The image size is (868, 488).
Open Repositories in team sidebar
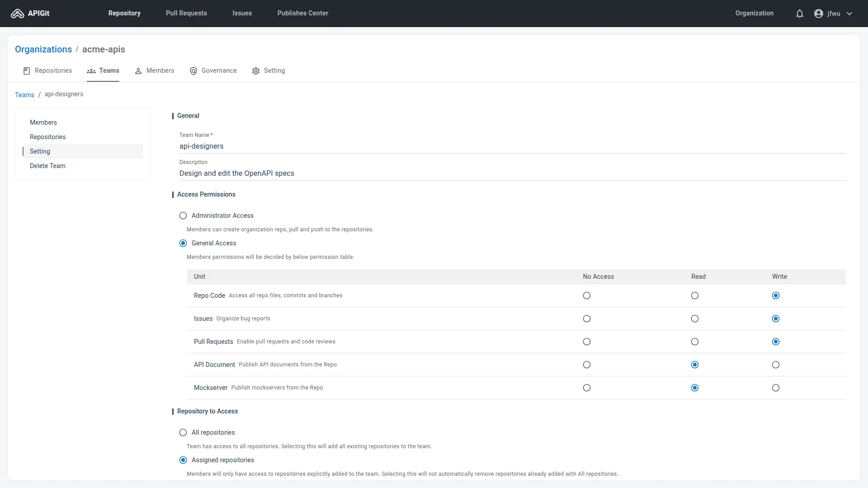coord(83,137)
